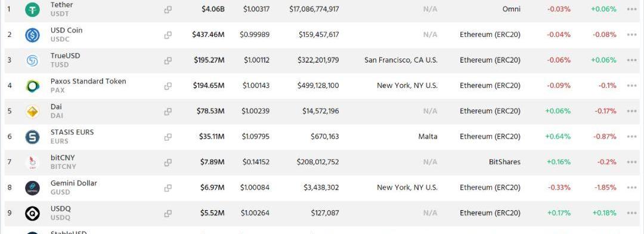Click the Dai diamond logo
The width and height of the screenshot is (644, 234).
pyautogui.click(x=32, y=112)
